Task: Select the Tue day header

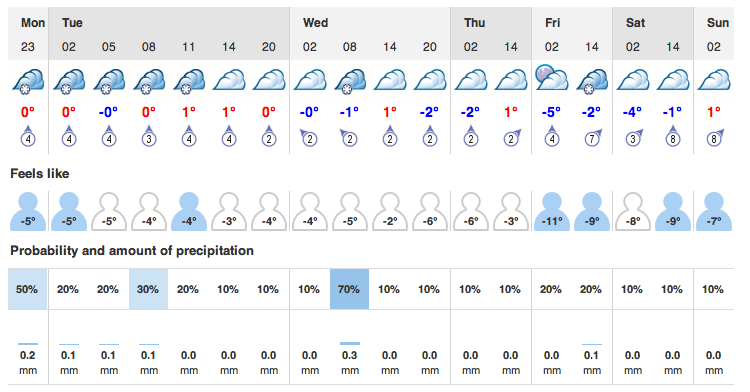Action: click(72, 22)
